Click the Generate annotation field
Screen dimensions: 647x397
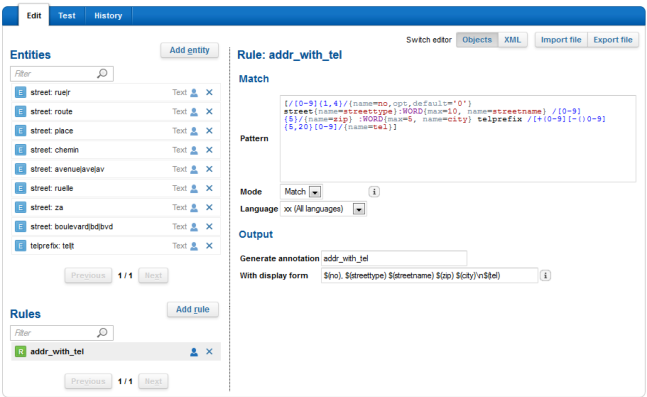(394, 258)
